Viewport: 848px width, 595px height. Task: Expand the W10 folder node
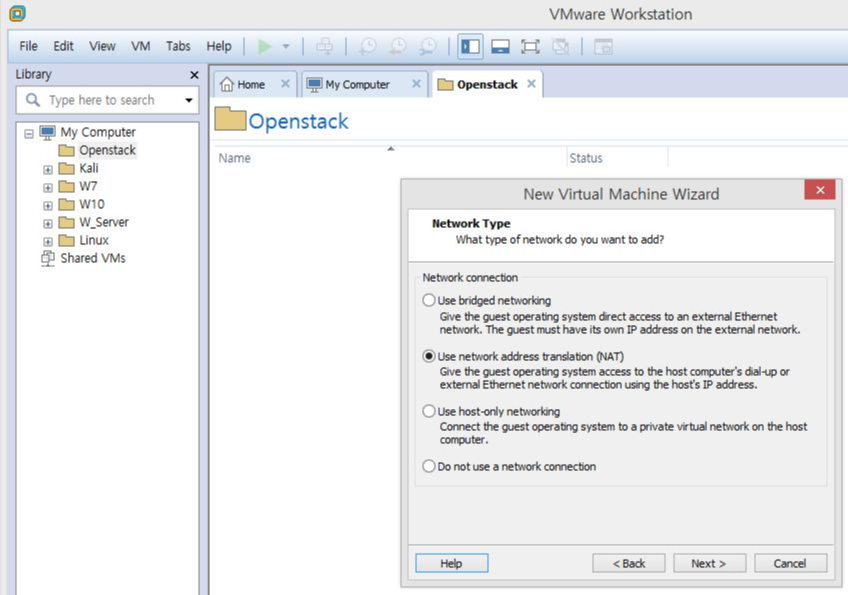click(48, 206)
